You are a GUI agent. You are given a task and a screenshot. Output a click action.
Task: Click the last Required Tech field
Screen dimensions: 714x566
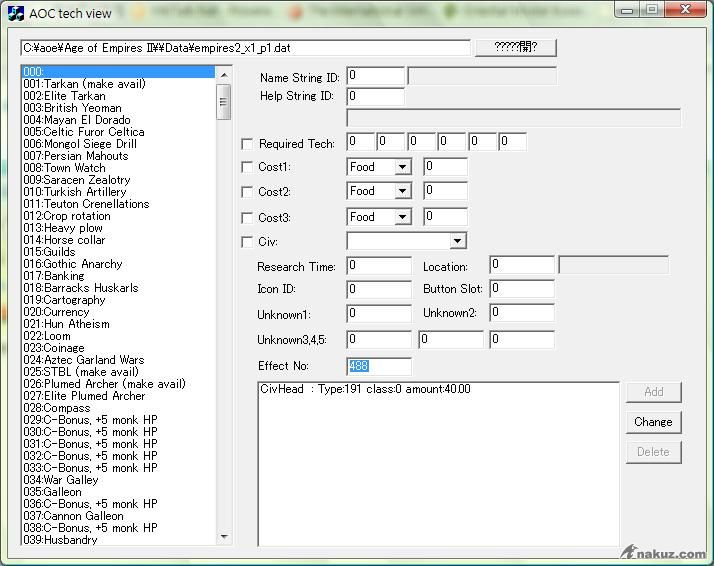click(512, 142)
